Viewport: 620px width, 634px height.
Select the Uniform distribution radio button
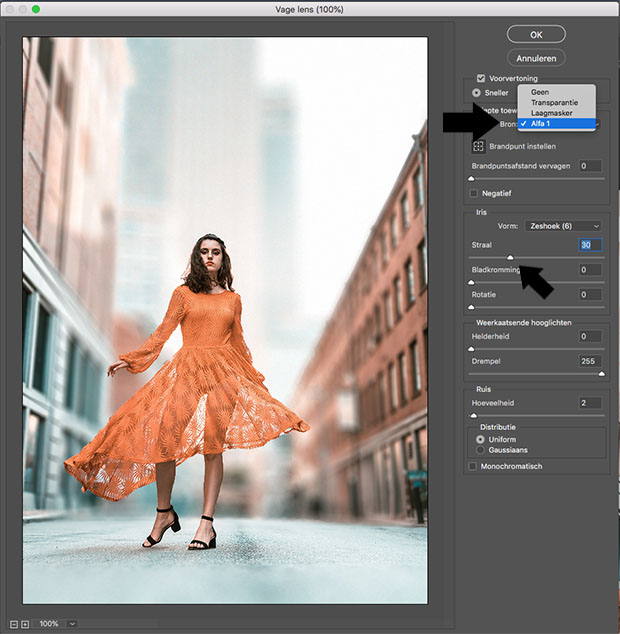coord(481,439)
